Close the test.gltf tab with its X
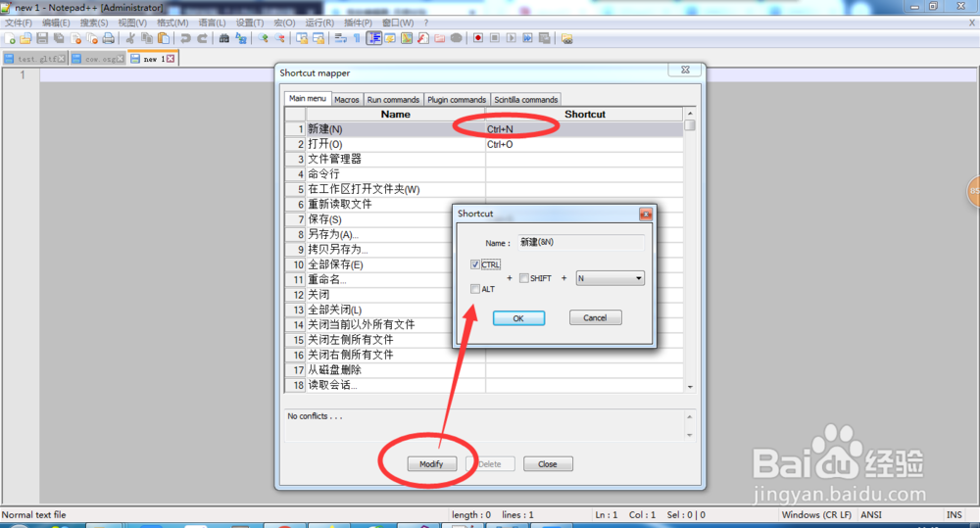 pos(61,59)
